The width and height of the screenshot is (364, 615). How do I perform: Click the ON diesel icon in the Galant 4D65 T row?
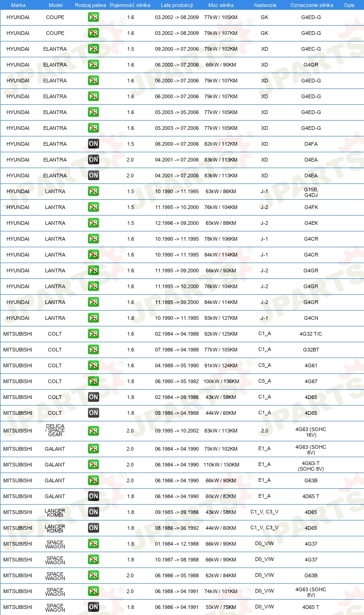pyautogui.click(x=94, y=496)
